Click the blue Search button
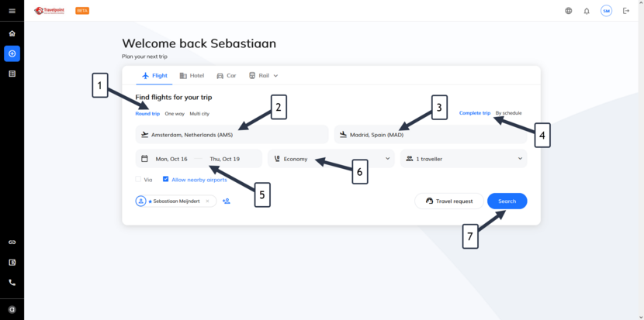644x320 pixels. tap(507, 201)
